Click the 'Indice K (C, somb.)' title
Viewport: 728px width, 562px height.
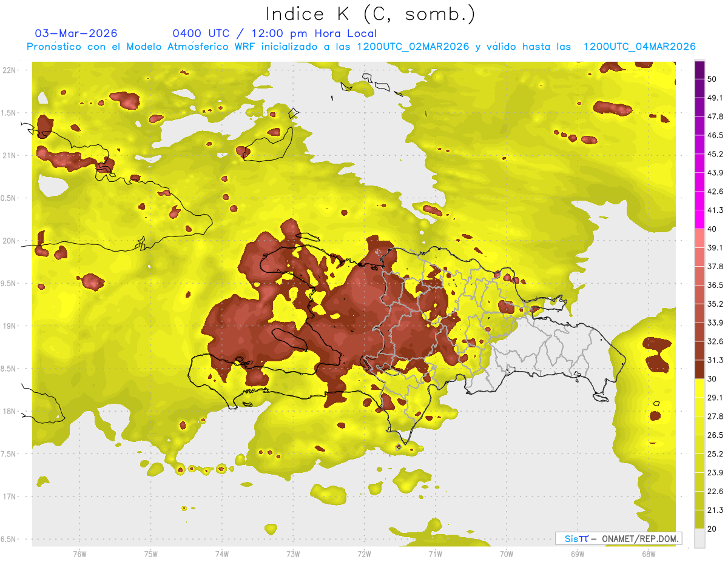coord(370,13)
